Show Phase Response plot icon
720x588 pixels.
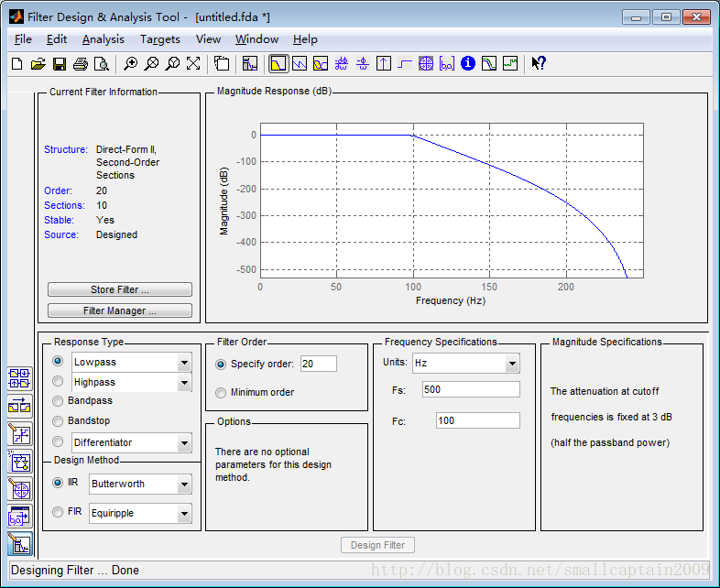300,63
